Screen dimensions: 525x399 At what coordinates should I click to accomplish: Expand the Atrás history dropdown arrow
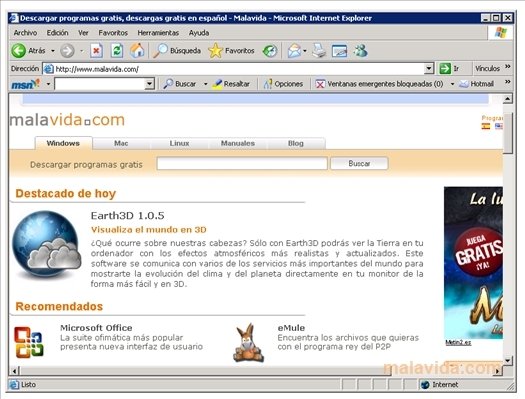coord(53,51)
